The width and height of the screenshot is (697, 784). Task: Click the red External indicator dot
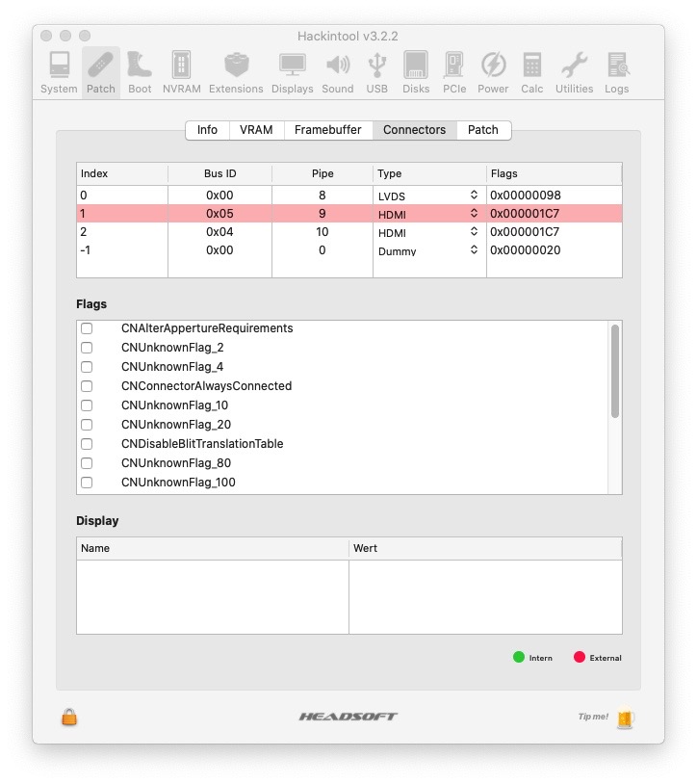coord(580,657)
